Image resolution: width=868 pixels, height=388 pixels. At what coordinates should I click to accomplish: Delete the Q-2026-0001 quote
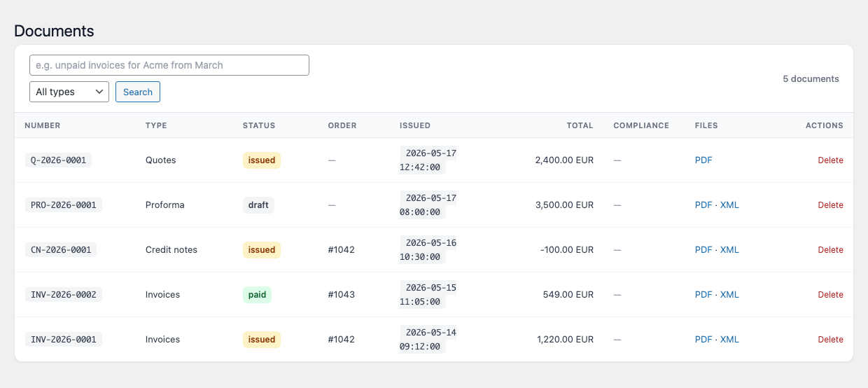(x=830, y=160)
